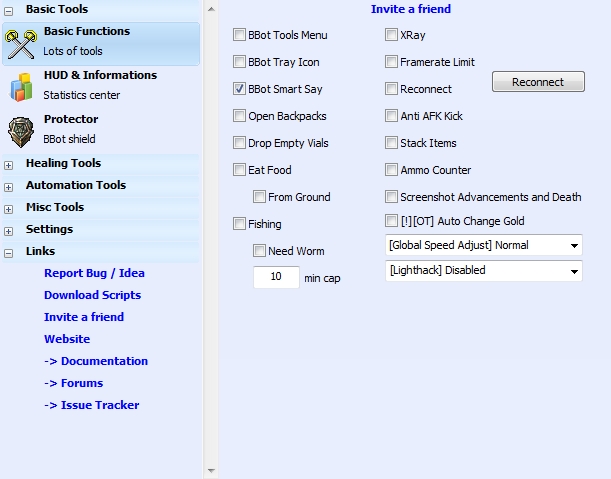Screen dimensions: 611x479
Task: Click the Download Scripts link
Action: [x=92, y=295]
